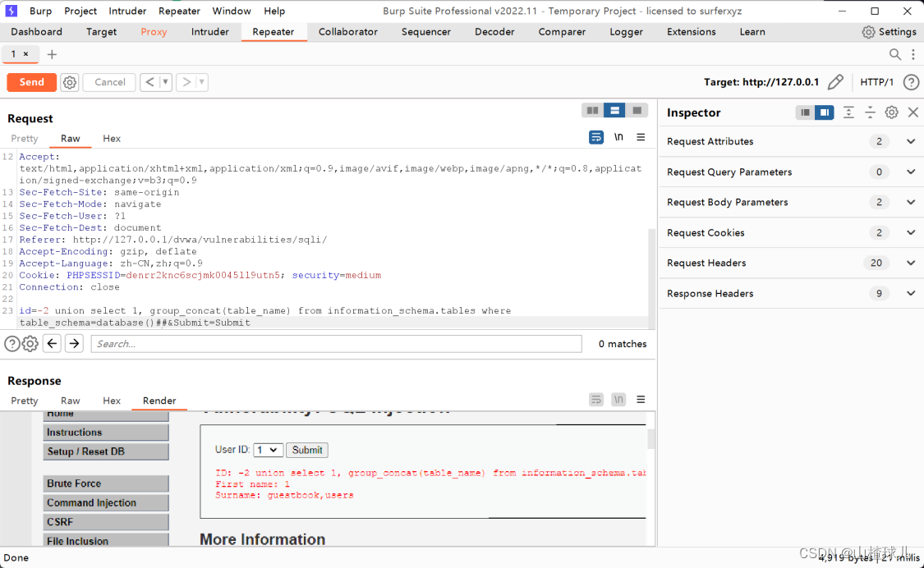The width and height of the screenshot is (924, 568).
Task: Click Setup / Reset DB link
Action: 106,451
